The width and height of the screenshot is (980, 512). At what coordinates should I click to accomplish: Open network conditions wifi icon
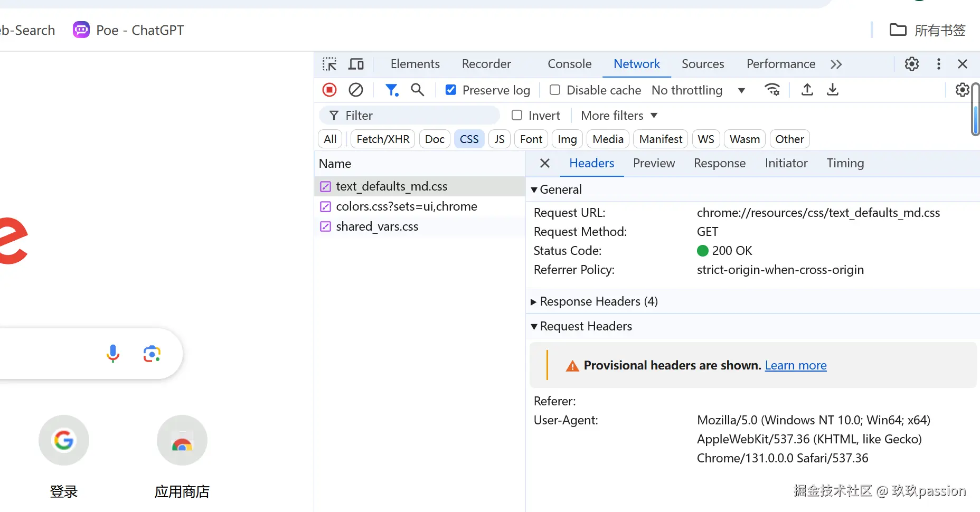pyautogui.click(x=772, y=90)
